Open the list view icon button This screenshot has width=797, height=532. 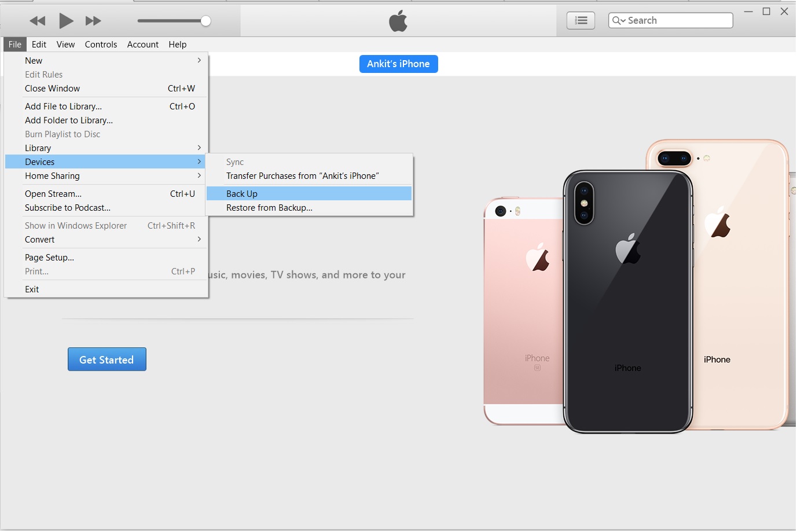point(581,20)
